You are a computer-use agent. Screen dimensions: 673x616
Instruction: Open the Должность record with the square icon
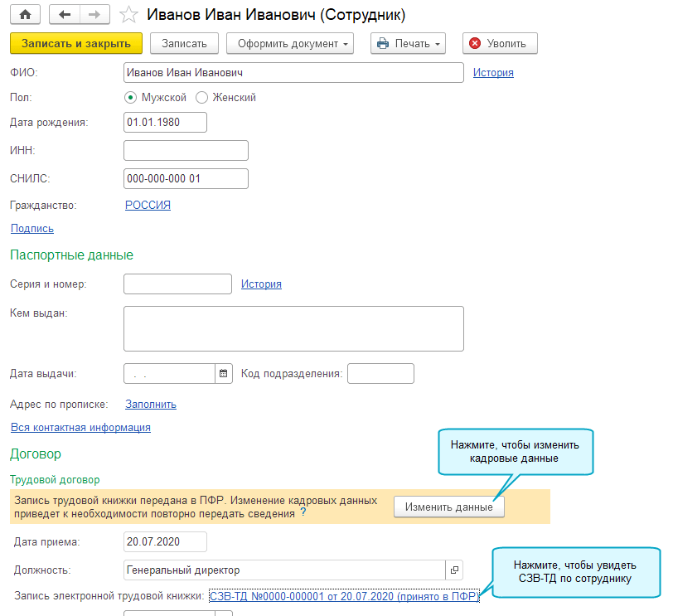(454, 570)
